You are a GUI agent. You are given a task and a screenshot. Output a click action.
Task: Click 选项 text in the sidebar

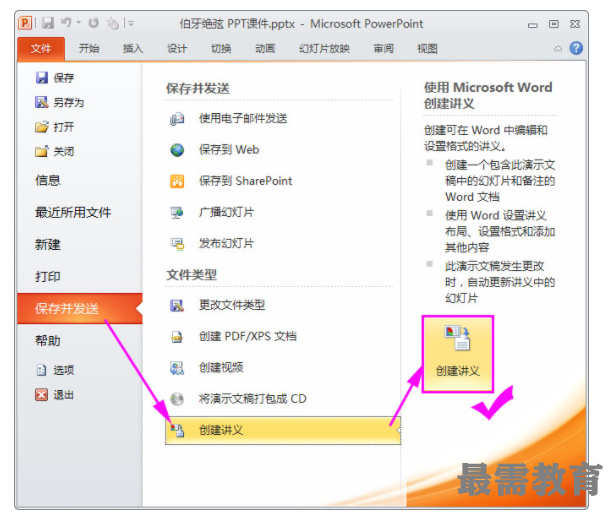coord(64,370)
